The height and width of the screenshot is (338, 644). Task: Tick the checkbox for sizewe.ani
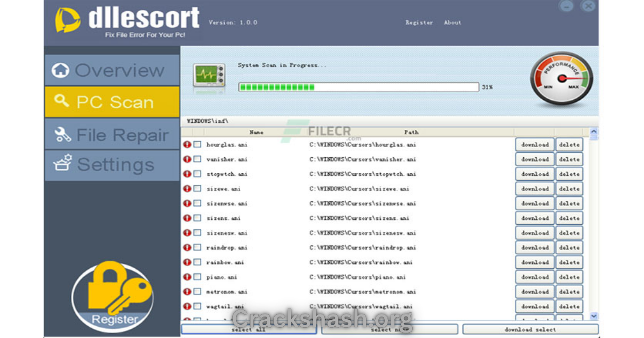tap(197, 189)
